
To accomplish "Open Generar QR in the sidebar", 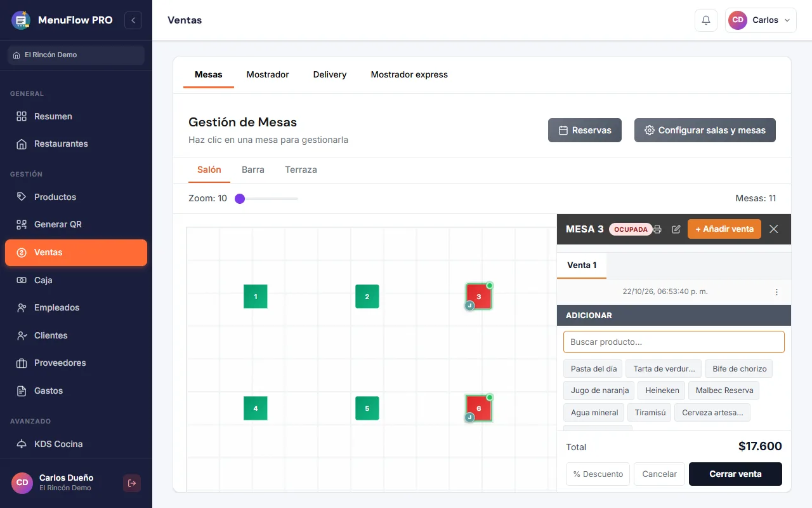I will (76, 224).
